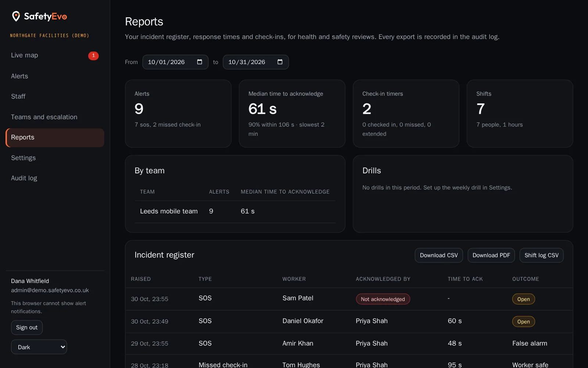The image size is (588, 368).
Task: Select the Shifts summary card
Action: [520, 114]
